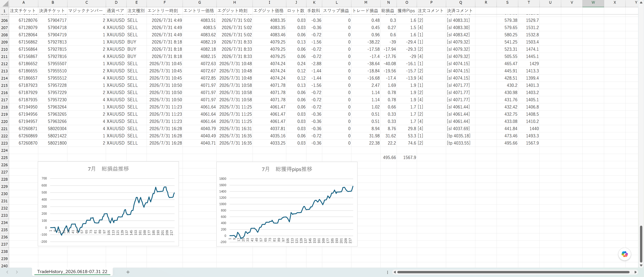Open the Copilot assistant button
The width and height of the screenshot is (644, 277).
point(624,254)
